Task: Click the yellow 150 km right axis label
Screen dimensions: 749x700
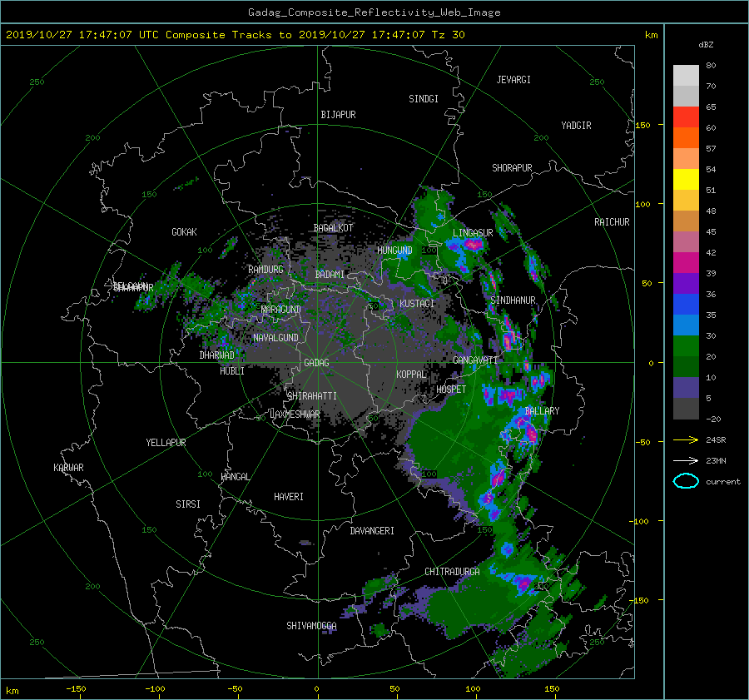Action: 642,125
